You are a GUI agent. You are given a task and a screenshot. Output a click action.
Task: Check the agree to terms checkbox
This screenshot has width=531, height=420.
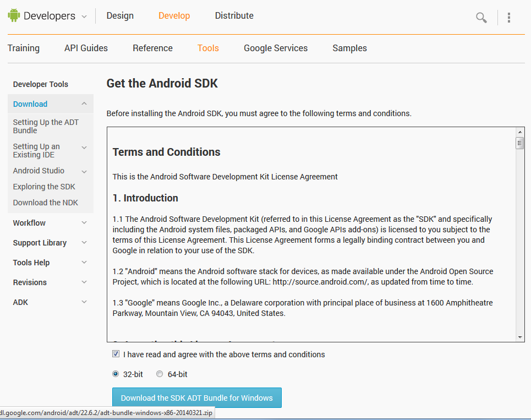pos(116,354)
